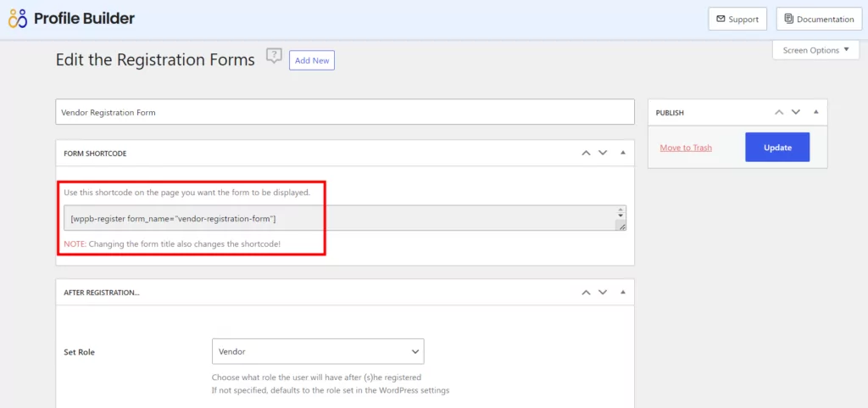This screenshot has height=408, width=868.
Task: Move the After Registration panel down
Action: click(603, 293)
